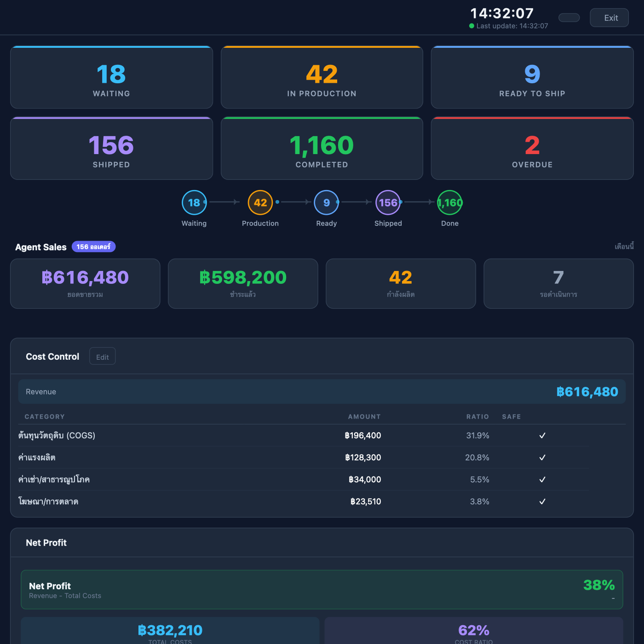
Task: Open Cost Control Edit button
Action: click(103, 356)
